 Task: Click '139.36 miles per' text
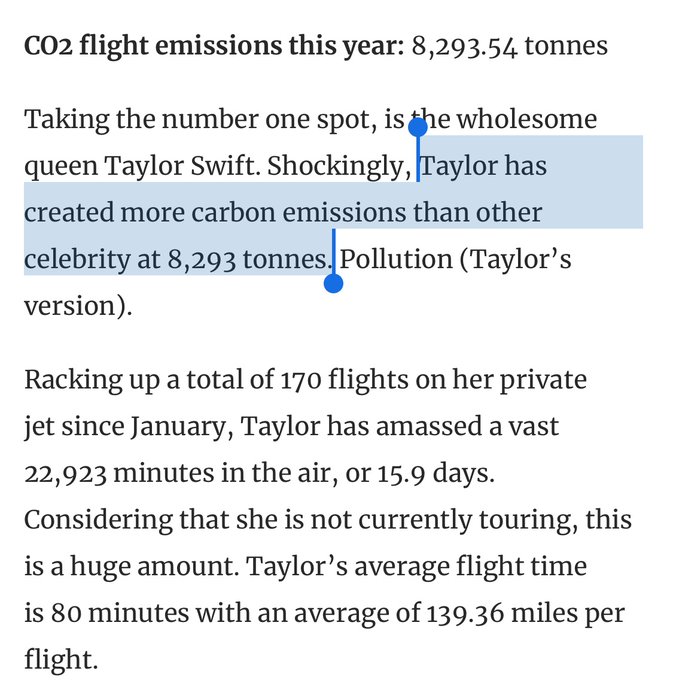[x=526, y=614]
